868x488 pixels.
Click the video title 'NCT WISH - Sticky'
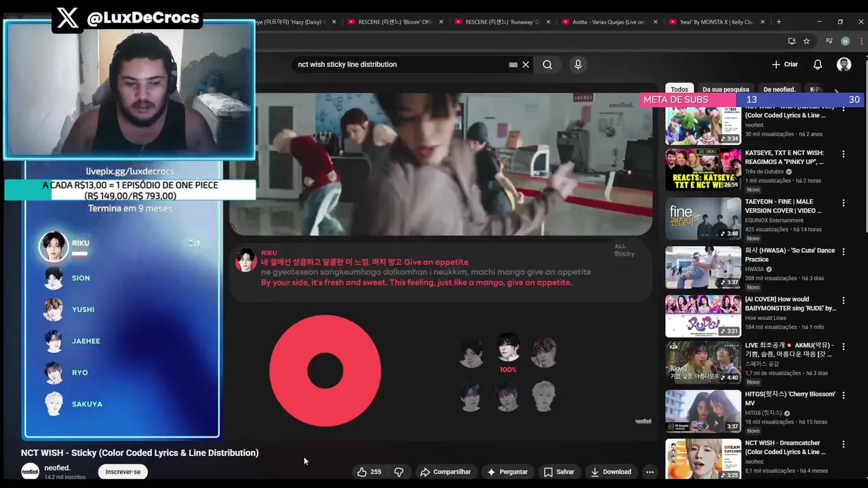pos(140,453)
